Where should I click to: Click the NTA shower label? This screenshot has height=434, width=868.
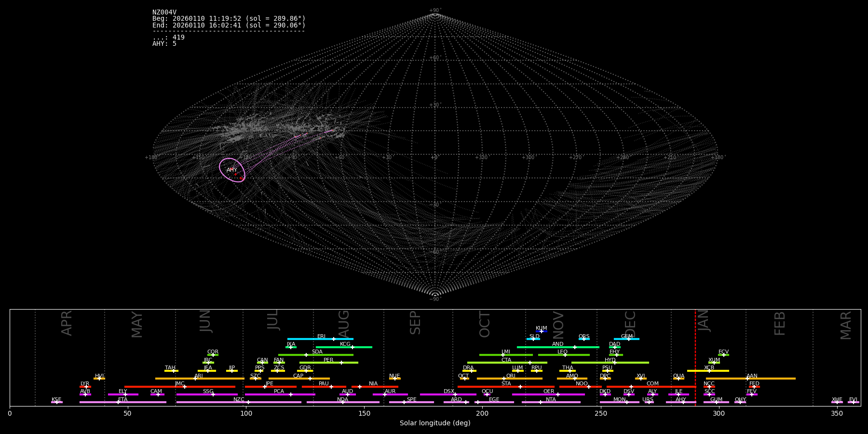click(551, 400)
